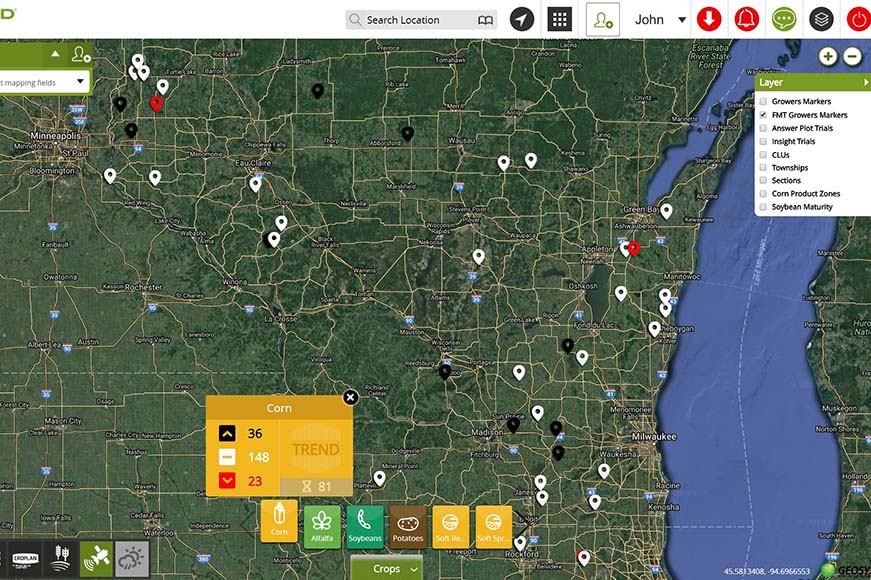Zoom in the map with plus button
This screenshot has width=871, height=580.
coord(828,56)
